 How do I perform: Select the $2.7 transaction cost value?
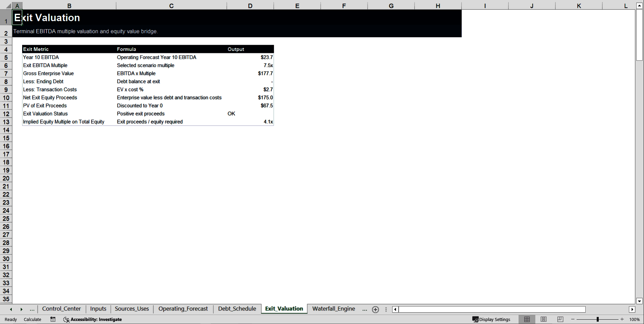250,90
